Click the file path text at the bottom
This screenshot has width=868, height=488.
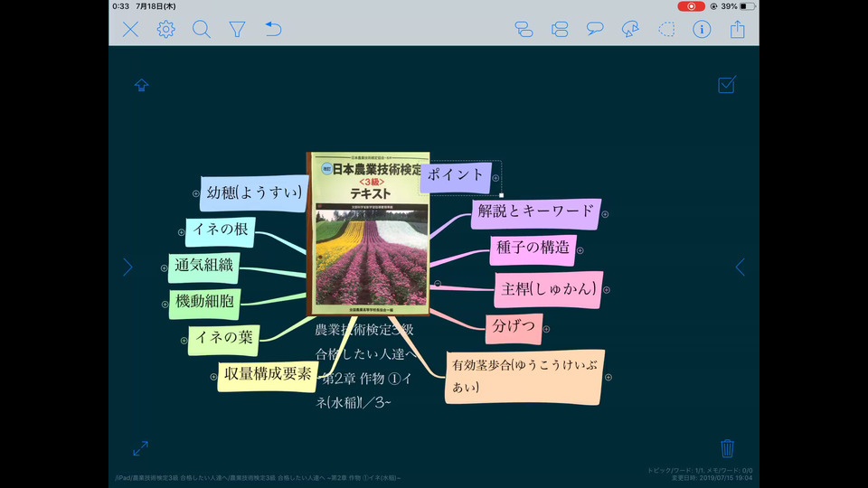point(258,477)
